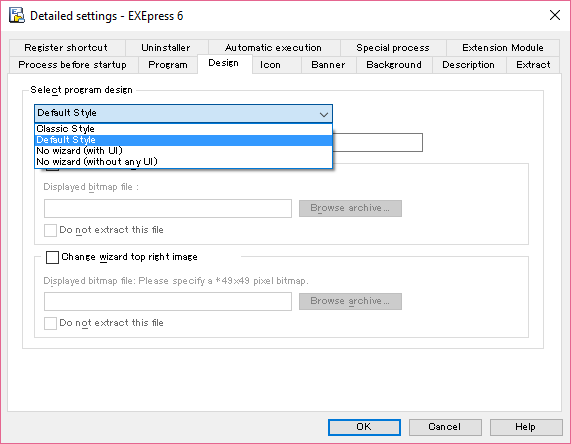Expand the program design dropdown arrow
This screenshot has width=571, height=444.
323,114
